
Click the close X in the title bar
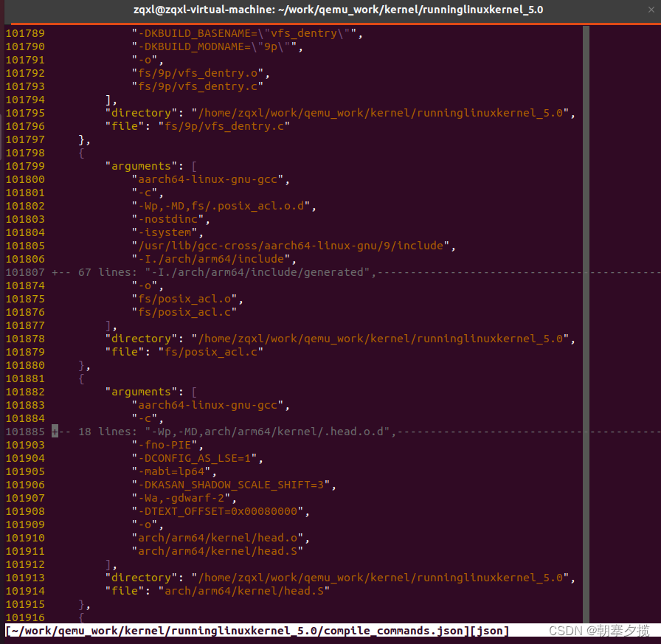pyautogui.click(x=651, y=10)
